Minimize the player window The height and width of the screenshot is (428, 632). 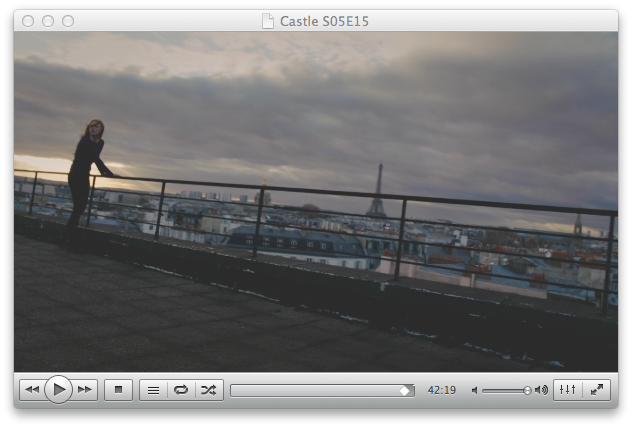(x=48, y=21)
